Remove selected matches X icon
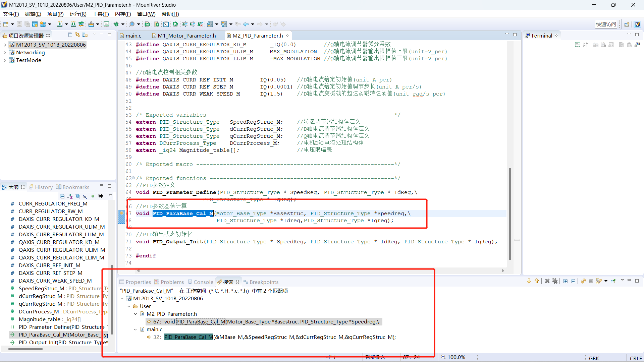Viewport: 644px width, 362px height. click(x=547, y=281)
